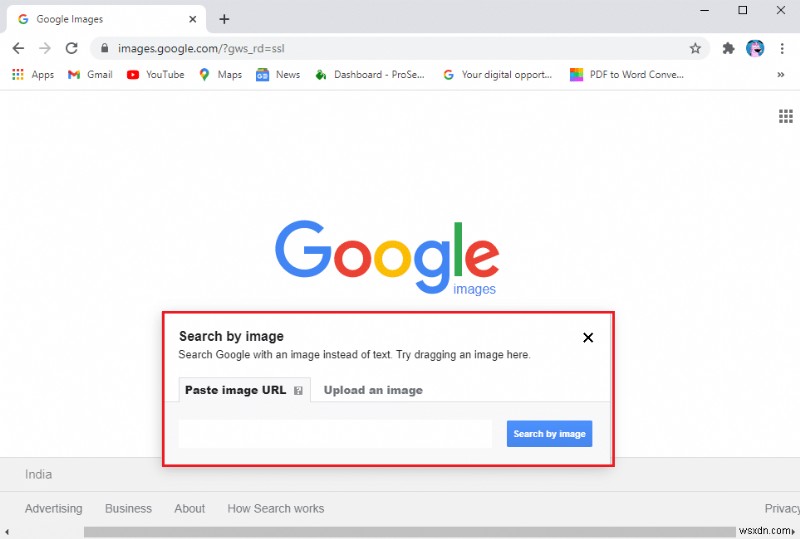The width and height of the screenshot is (800, 539).
Task: Close the Google Images tab
Action: (192, 19)
